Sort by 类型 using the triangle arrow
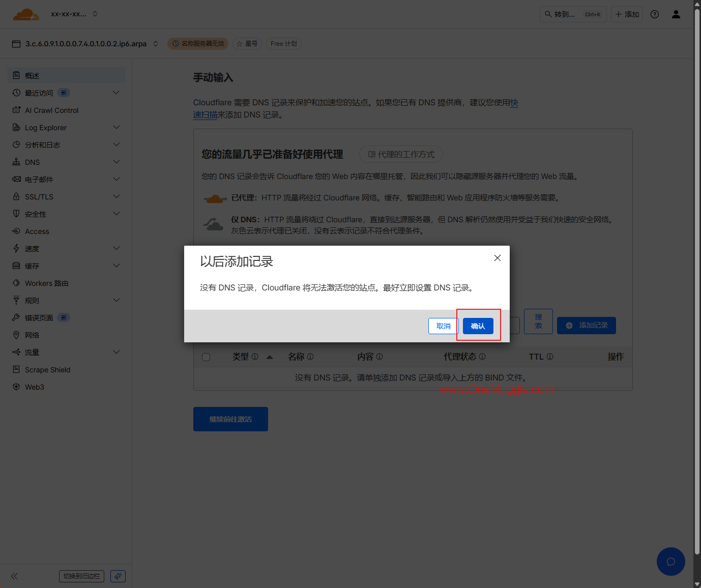This screenshot has width=701, height=588. coord(270,357)
